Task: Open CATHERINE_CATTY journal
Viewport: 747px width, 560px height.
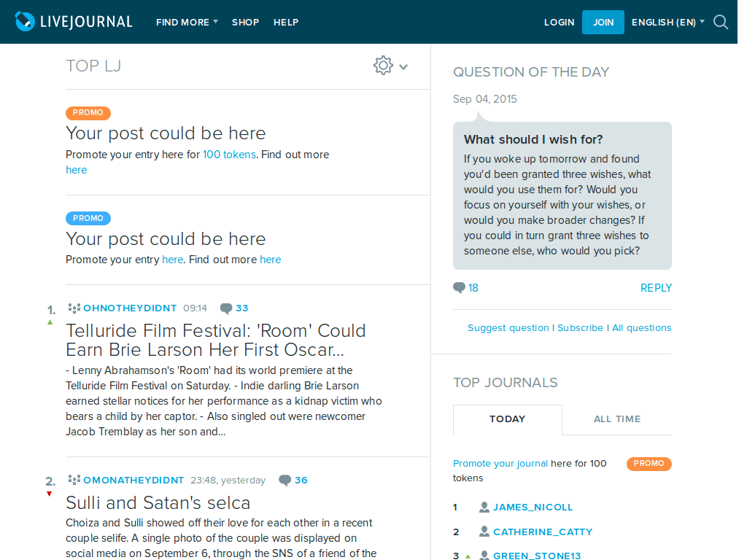Action: pos(543,532)
